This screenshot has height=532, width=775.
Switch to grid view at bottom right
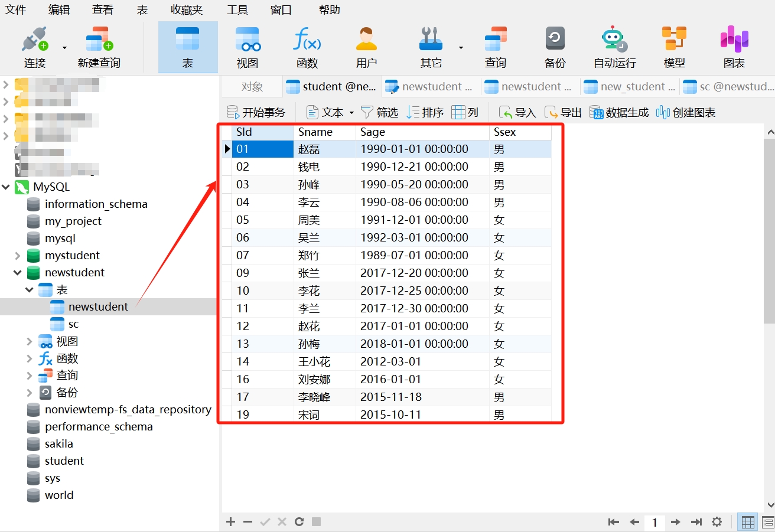point(748,522)
